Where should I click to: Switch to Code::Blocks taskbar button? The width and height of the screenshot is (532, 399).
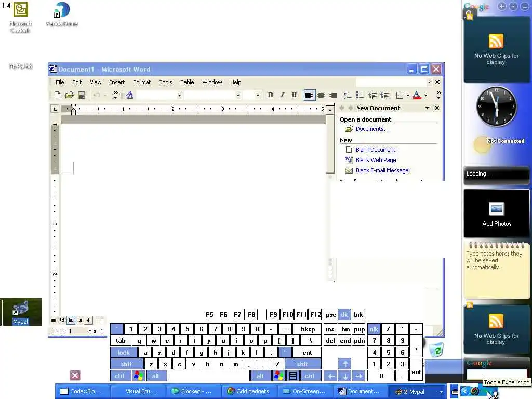[82, 391]
